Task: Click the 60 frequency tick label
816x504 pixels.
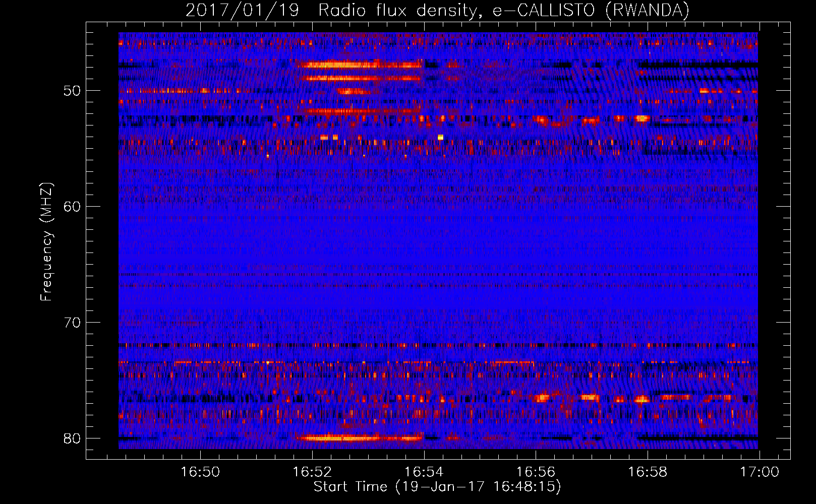Action: click(x=72, y=207)
